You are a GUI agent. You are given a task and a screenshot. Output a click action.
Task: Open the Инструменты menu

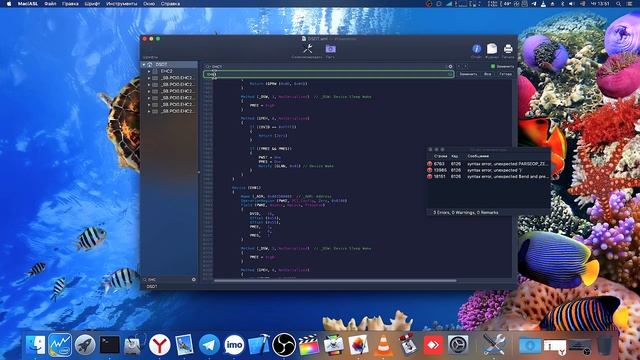[122, 4]
